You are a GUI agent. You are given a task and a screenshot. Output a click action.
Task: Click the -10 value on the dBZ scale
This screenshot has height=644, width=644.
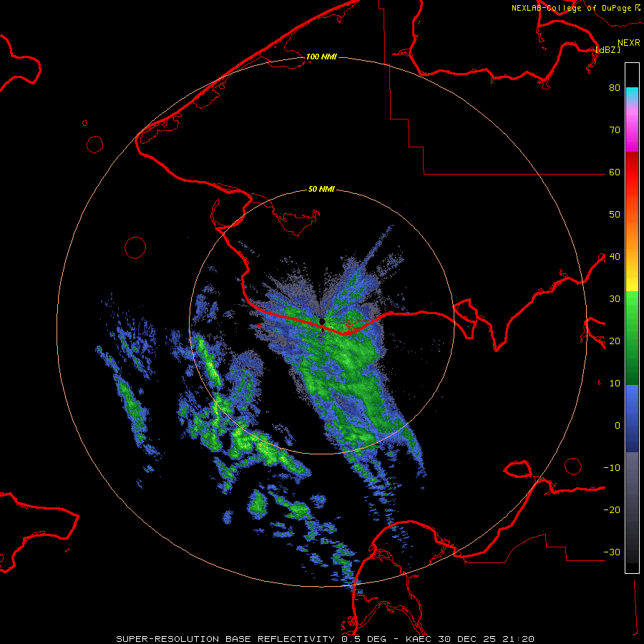pos(612,468)
